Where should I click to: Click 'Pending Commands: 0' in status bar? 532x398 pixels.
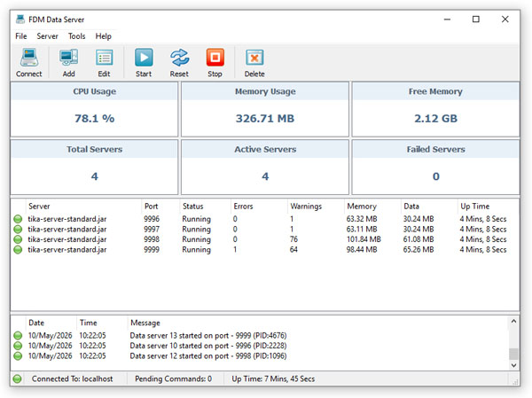click(x=173, y=378)
